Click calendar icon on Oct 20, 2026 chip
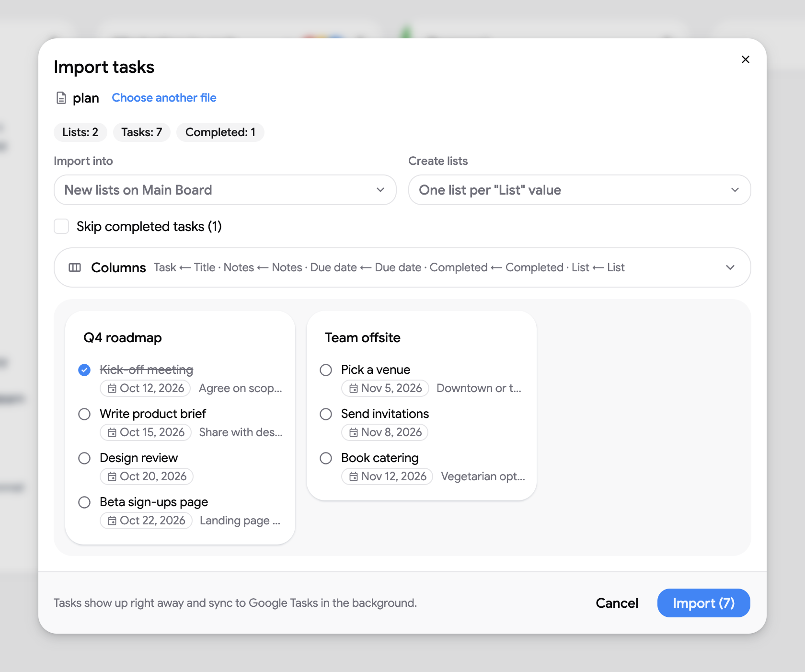 pyautogui.click(x=112, y=476)
